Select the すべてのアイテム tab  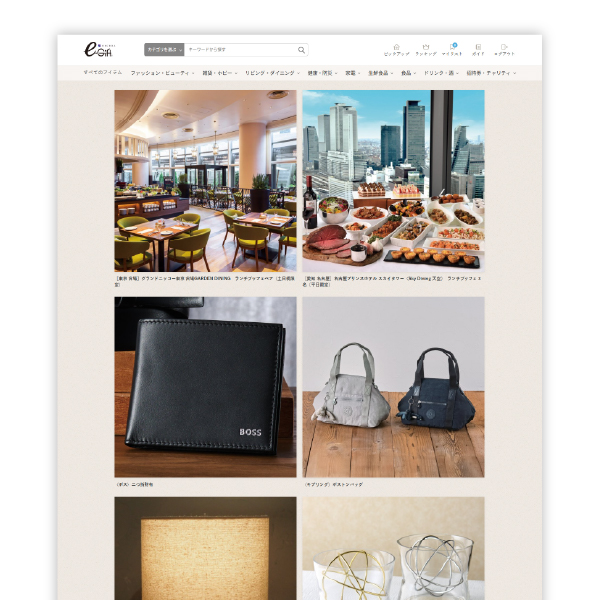tap(103, 73)
